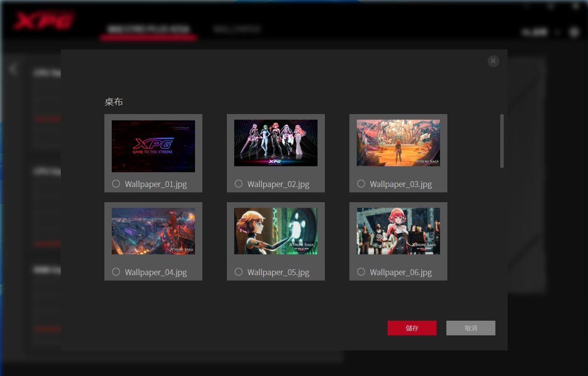Select the Wallpaper_03.jpg radio button
The width and height of the screenshot is (588, 376).
coord(361,184)
